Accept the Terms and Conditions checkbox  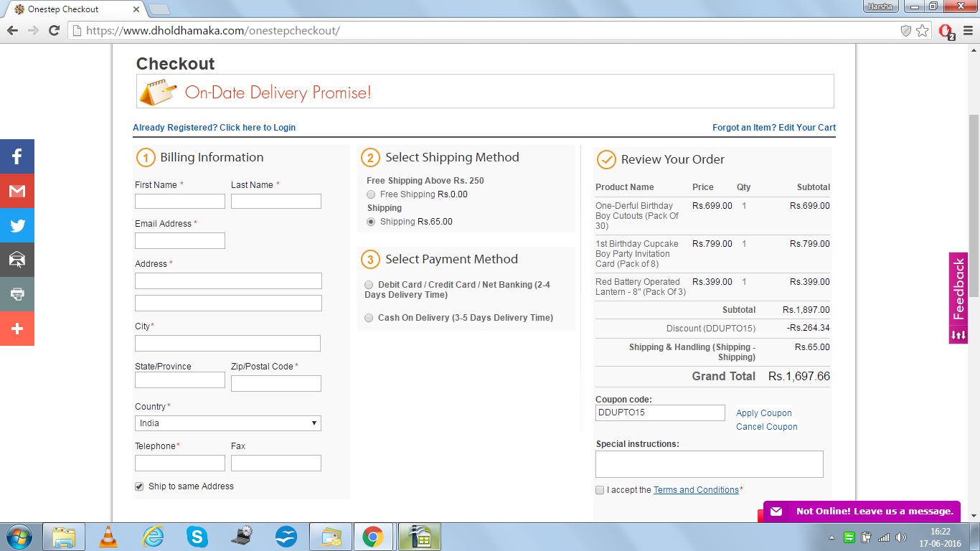(x=600, y=490)
